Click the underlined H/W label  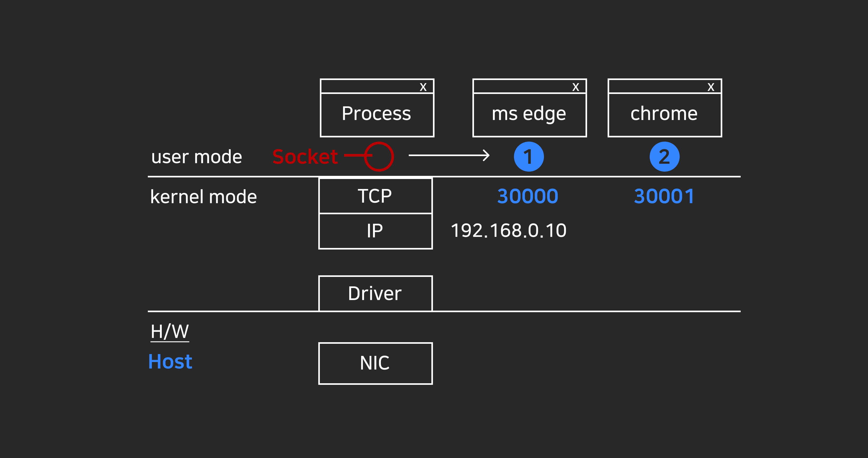tap(169, 332)
